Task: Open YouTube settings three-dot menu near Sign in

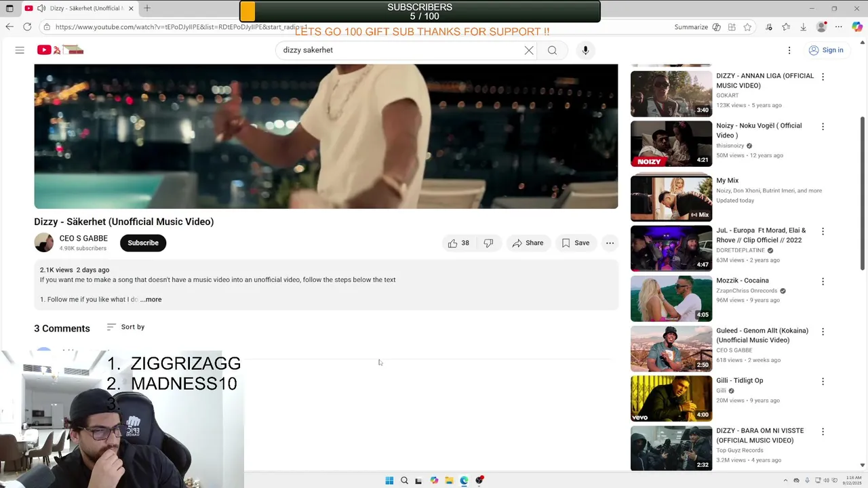Action: (789, 50)
